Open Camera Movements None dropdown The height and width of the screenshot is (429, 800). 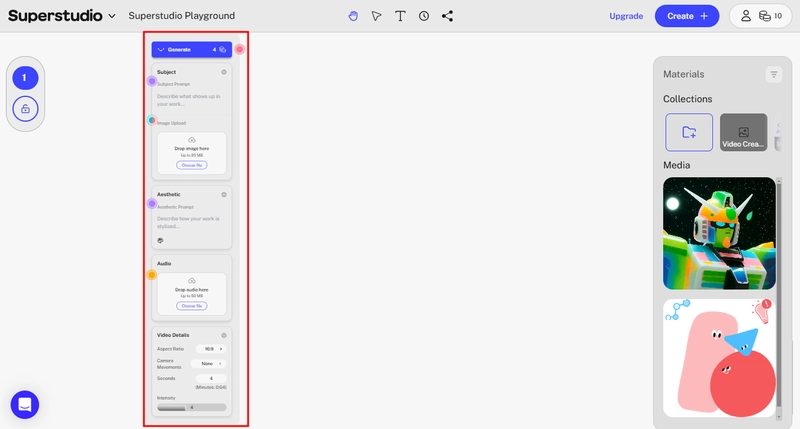[x=208, y=364]
